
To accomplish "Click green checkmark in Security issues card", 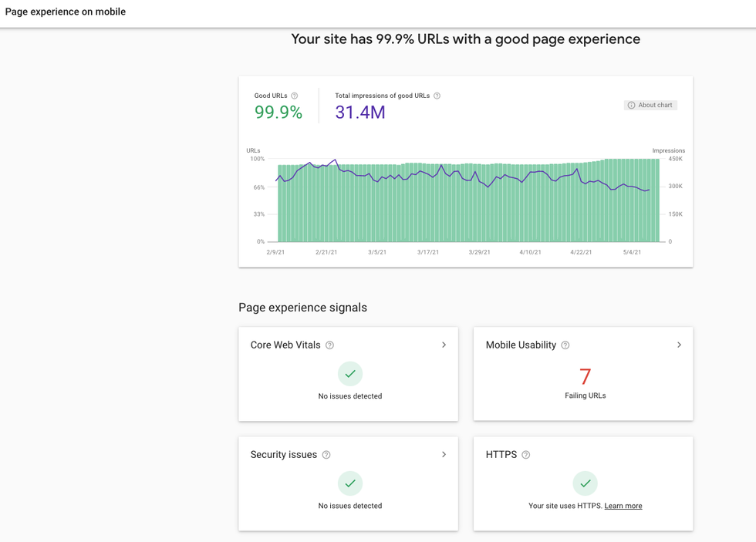I will pyautogui.click(x=350, y=483).
